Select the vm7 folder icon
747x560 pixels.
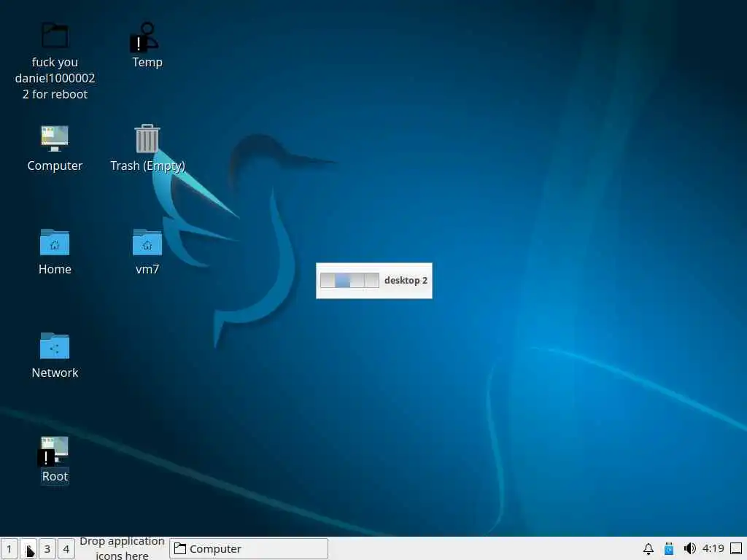[x=147, y=242]
